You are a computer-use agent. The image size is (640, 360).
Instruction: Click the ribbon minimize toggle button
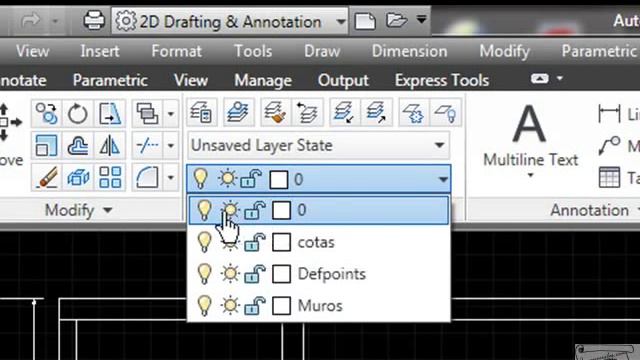pyautogui.click(x=540, y=78)
